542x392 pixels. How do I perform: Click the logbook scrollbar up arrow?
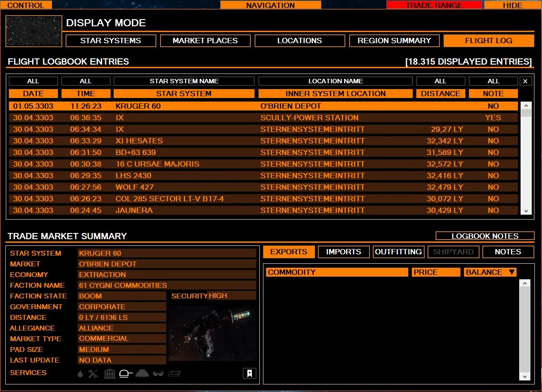(x=526, y=106)
